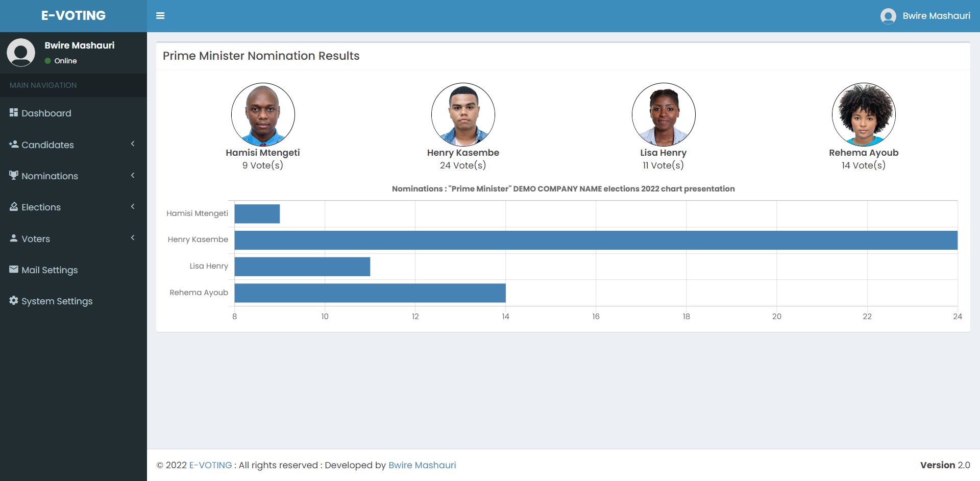Expand the Candidates submenu chevron
The height and width of the screenshot is (481, 980).
point(133,144)
